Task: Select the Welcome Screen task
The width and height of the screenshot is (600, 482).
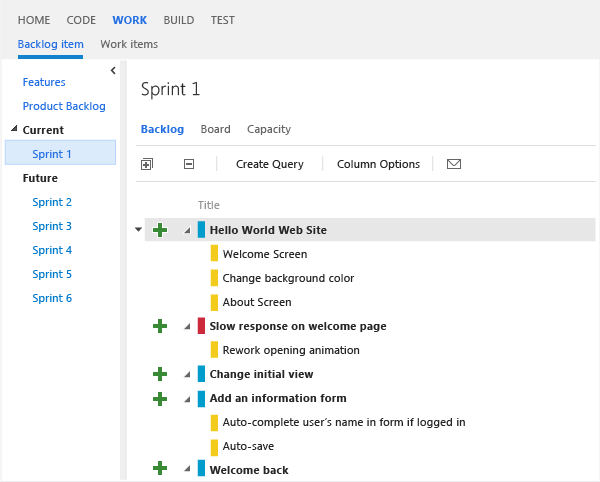Action: (x=265, y=254)
